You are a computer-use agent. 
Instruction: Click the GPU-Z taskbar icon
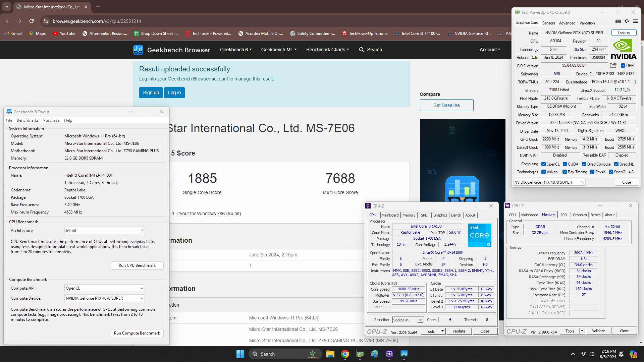(x=360, y=354)
